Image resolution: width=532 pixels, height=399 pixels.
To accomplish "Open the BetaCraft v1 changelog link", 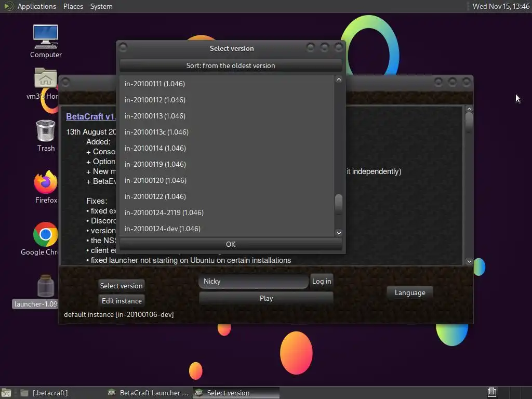I will point(90,116).
